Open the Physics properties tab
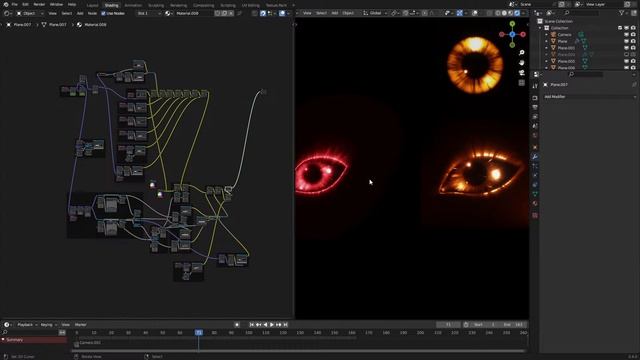The width and height of the screenshot is (640, 360). [535, 176]
